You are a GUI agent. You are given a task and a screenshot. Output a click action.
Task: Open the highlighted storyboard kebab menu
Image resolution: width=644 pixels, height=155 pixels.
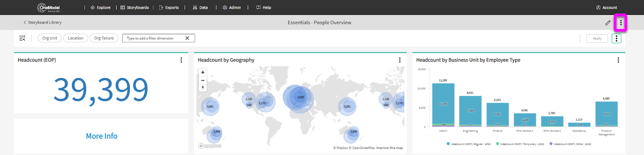pos(621,23)
